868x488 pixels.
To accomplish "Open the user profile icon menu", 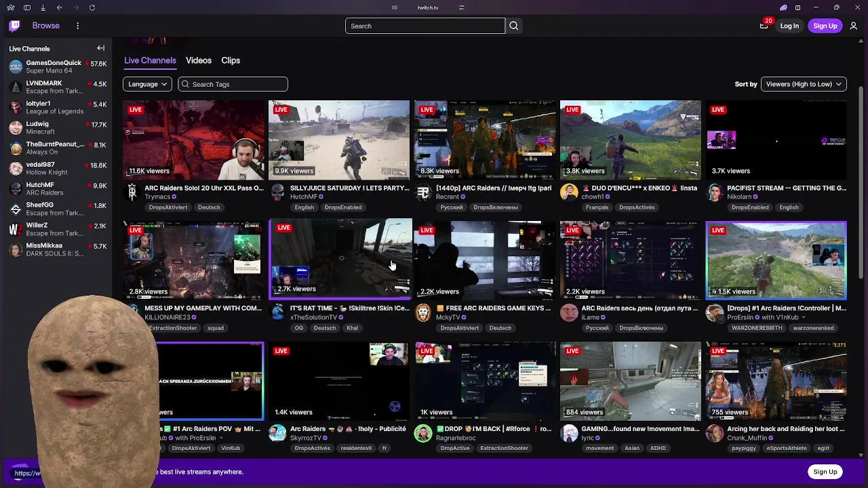I will click(853, 26).
